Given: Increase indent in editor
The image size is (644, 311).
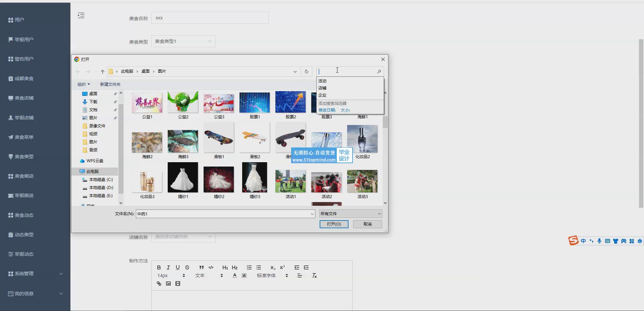Looking at the screenshot, I should (306, 267).
